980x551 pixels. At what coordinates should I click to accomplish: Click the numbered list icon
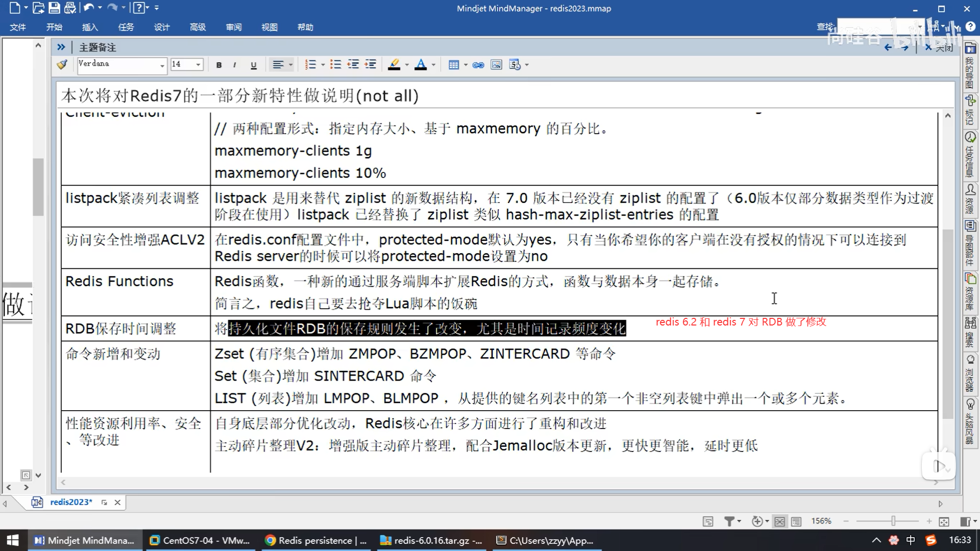coord(310,65)
